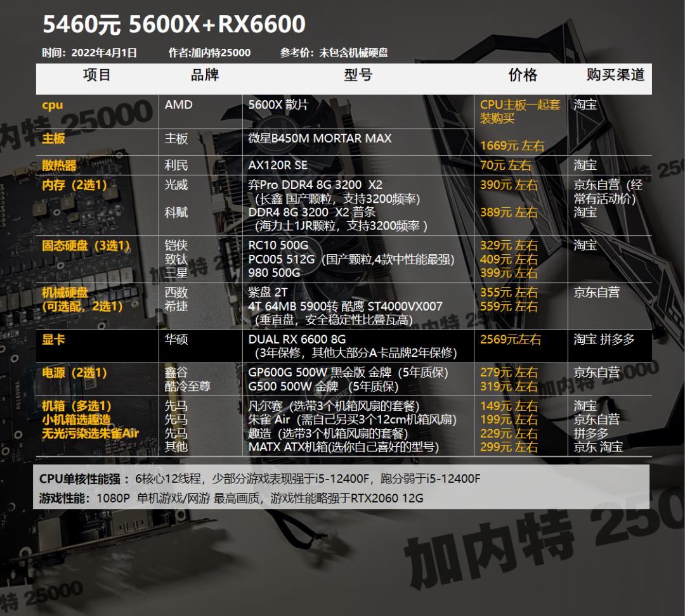Viewport: 685px width, 616px height.
Task: Click the '散热器' row label
Action: (59, 165)
